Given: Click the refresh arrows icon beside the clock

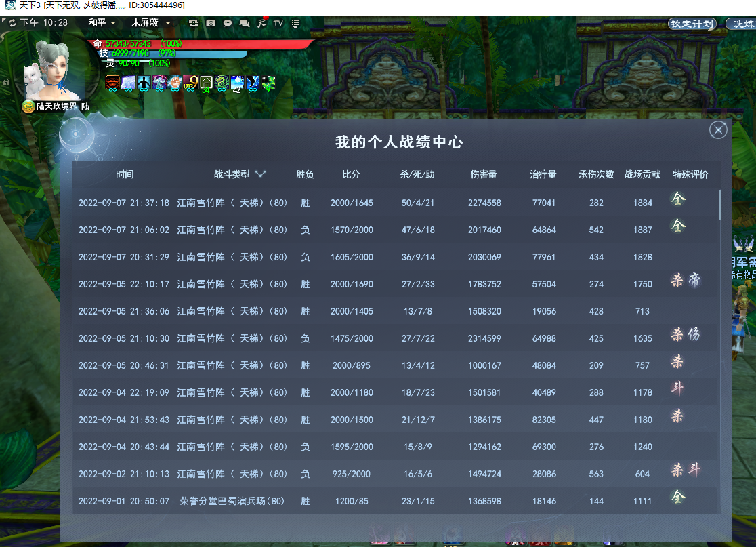Looking at the screenshot, I should pyautogui.click(x=12, y=22).
